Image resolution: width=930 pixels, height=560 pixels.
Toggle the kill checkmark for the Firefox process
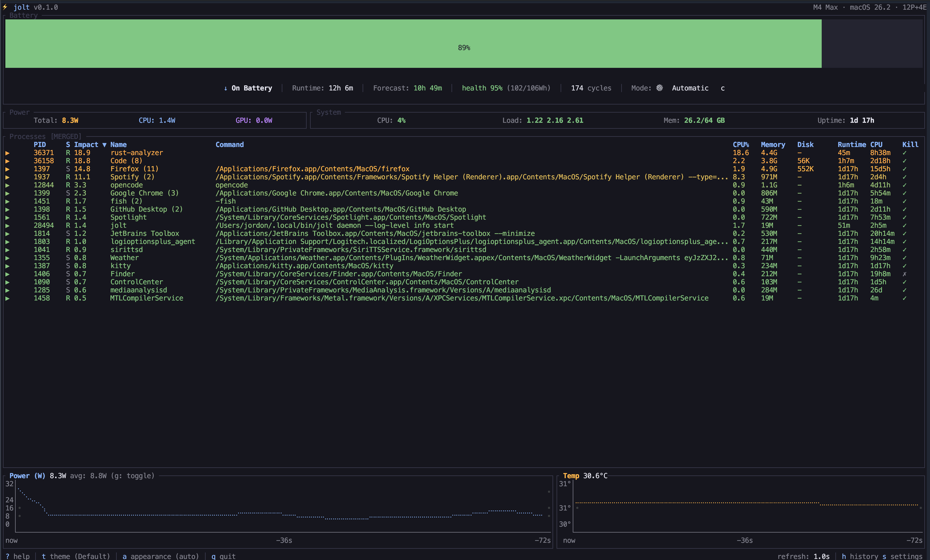(905, 169)
